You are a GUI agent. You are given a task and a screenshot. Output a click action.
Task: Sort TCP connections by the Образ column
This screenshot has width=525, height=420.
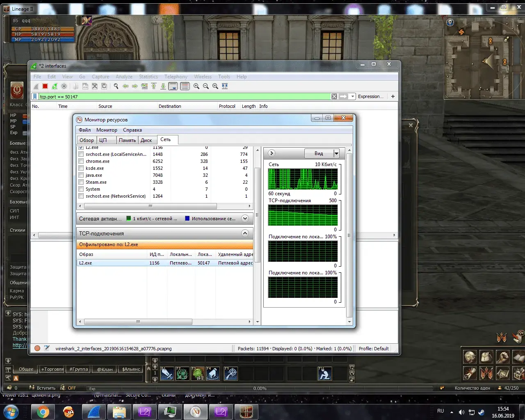pyautogui.click(x=112, y=254)
